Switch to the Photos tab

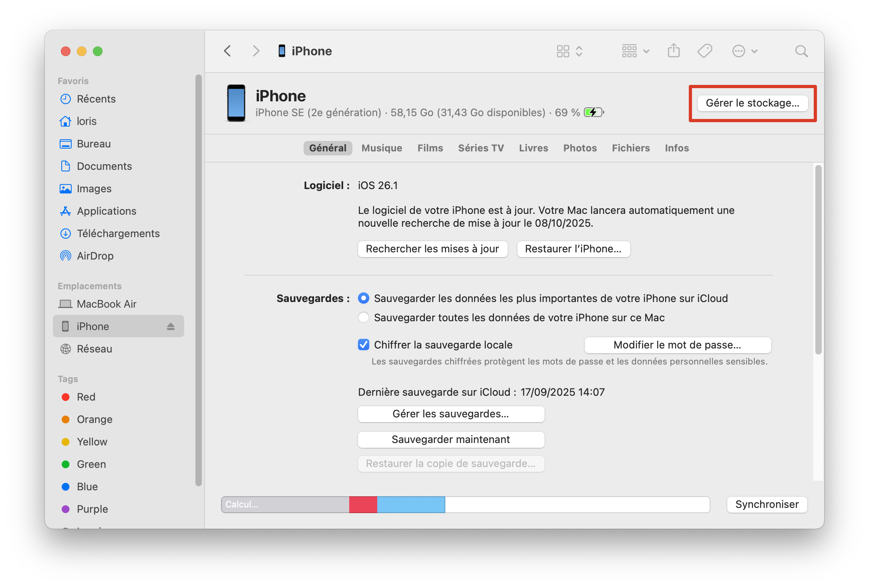580,148
